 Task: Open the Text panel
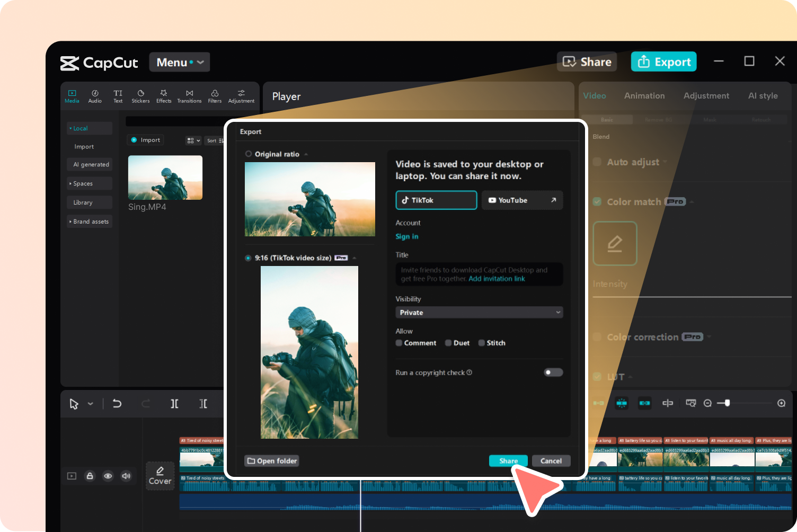click(x=118, y=96)
